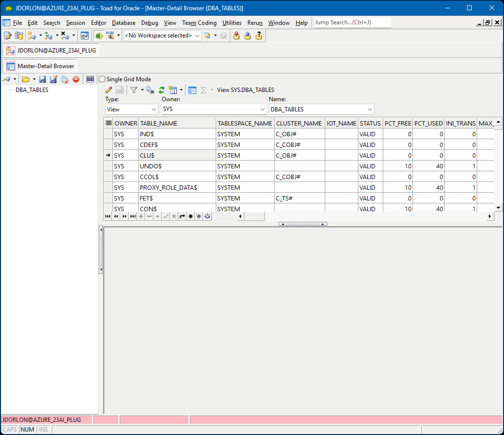Expand the add detail table dropdown arrow
Image resolution: width=504 pixels, height=435 pixels.
click(x=181, y=90)
